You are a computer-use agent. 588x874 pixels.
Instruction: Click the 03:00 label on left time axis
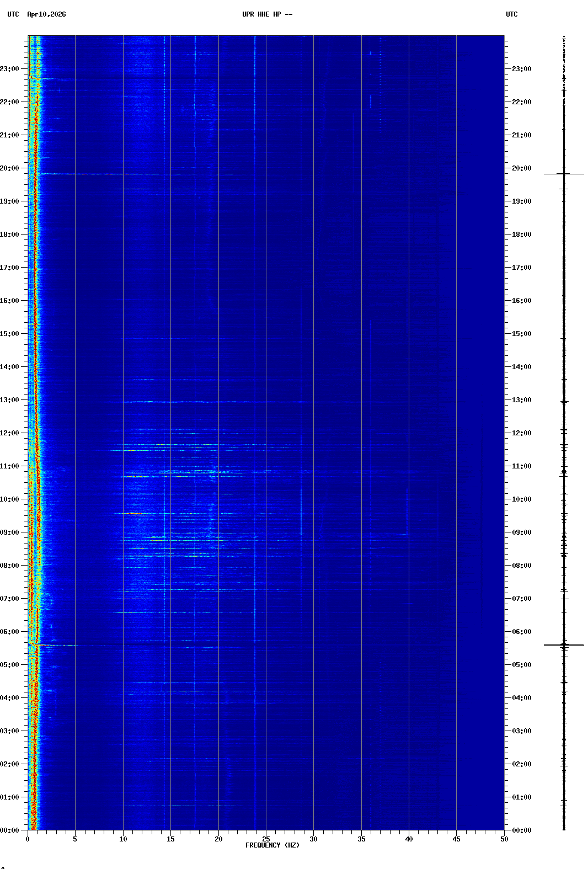[10, 731]
